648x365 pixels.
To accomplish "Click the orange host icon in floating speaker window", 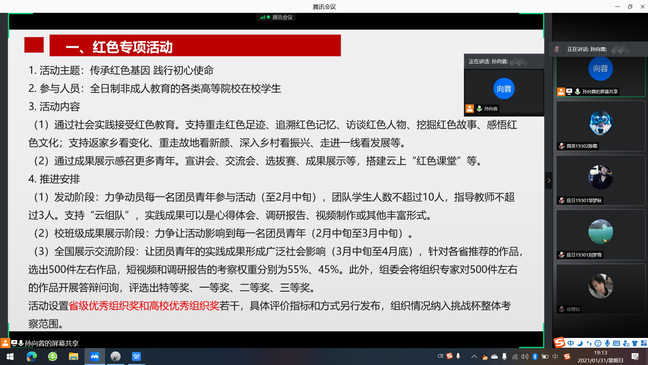I will coord(469,109).
